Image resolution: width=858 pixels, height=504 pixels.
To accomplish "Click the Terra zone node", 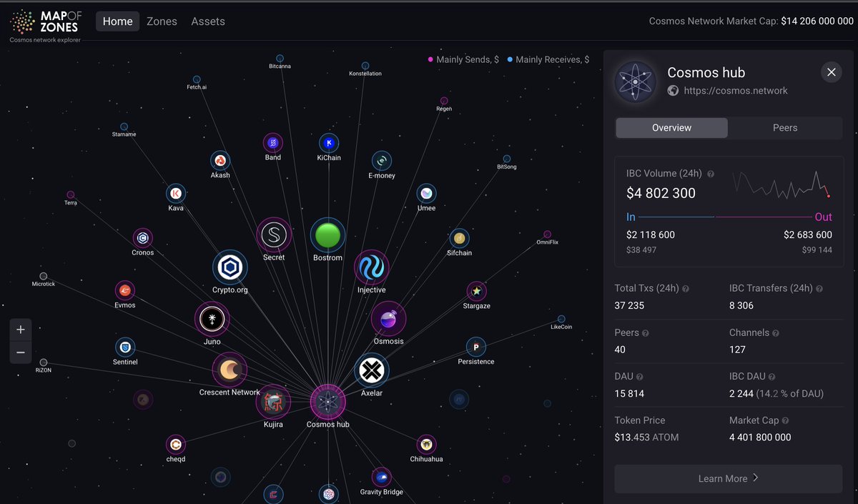I will coord(70,194).
